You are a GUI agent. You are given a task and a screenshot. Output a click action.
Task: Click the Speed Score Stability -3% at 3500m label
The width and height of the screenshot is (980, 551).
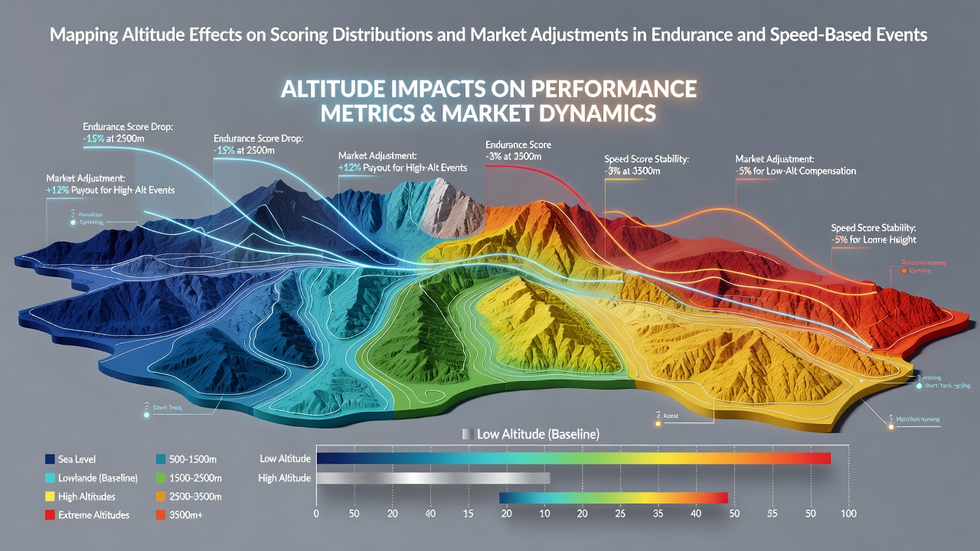tap(646, 165)
